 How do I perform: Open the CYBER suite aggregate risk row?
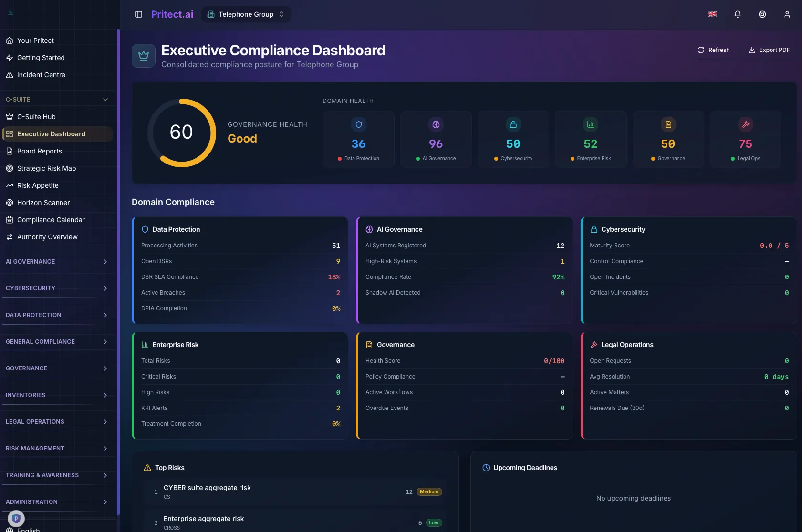pos(296,491)
